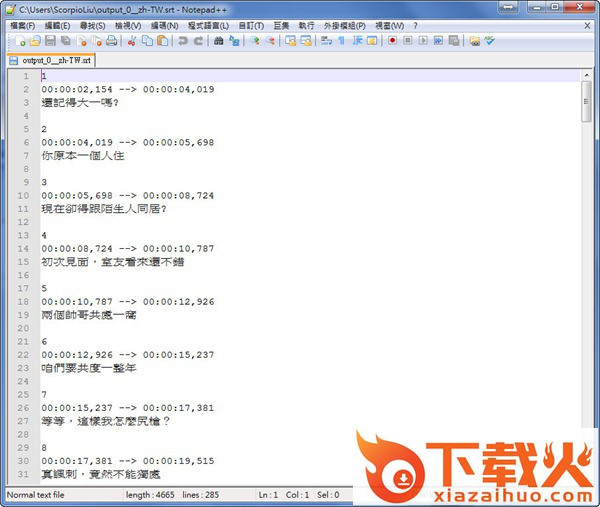
Task: Click the Print icon in toolbar
Action: click(x=112, y=41)
